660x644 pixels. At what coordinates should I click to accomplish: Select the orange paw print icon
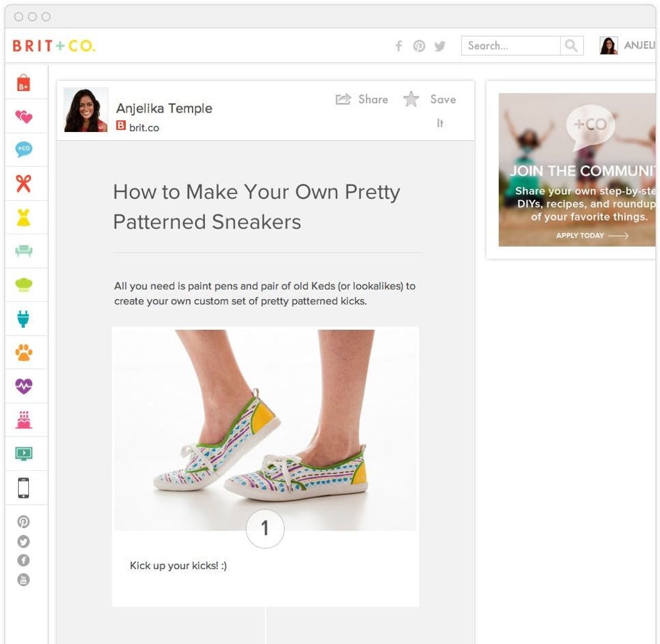click(24, 352)
